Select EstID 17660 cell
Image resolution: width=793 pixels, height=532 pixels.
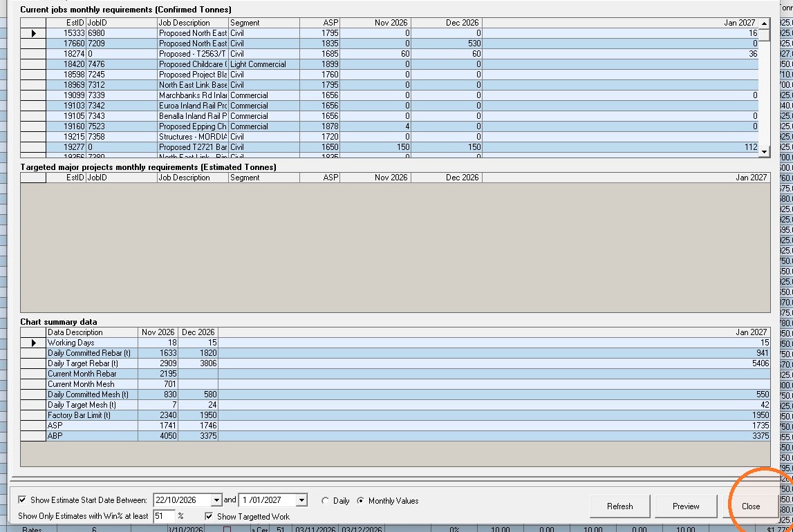[66, 44]
